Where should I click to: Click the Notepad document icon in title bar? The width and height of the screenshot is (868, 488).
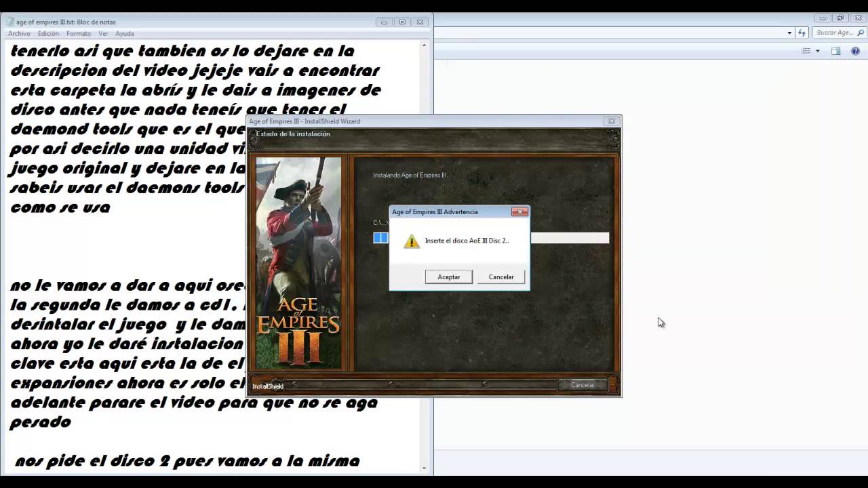(10, 22)
